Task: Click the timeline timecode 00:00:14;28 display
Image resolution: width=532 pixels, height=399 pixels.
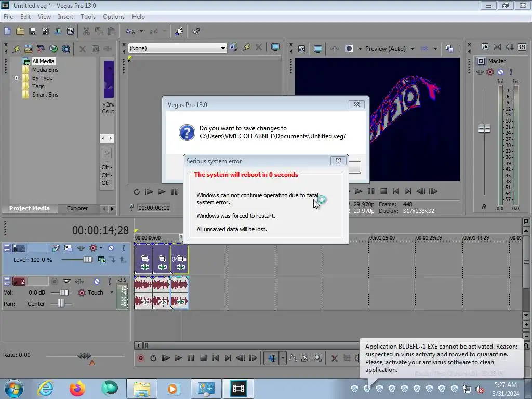Action: 100,230
